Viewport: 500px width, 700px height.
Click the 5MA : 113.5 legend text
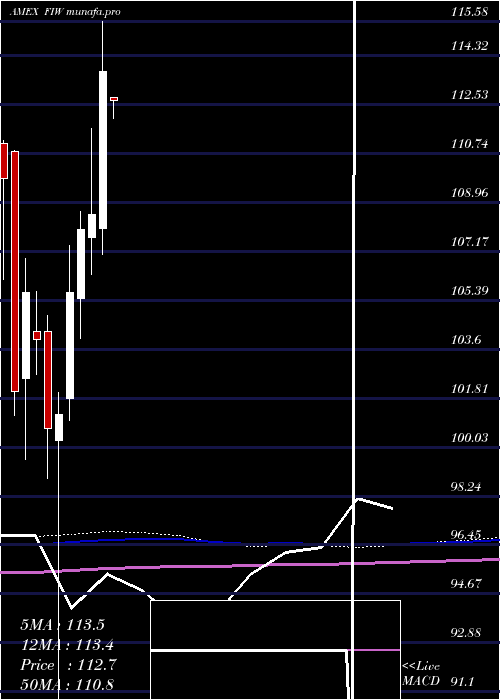[x=62, y=624]
